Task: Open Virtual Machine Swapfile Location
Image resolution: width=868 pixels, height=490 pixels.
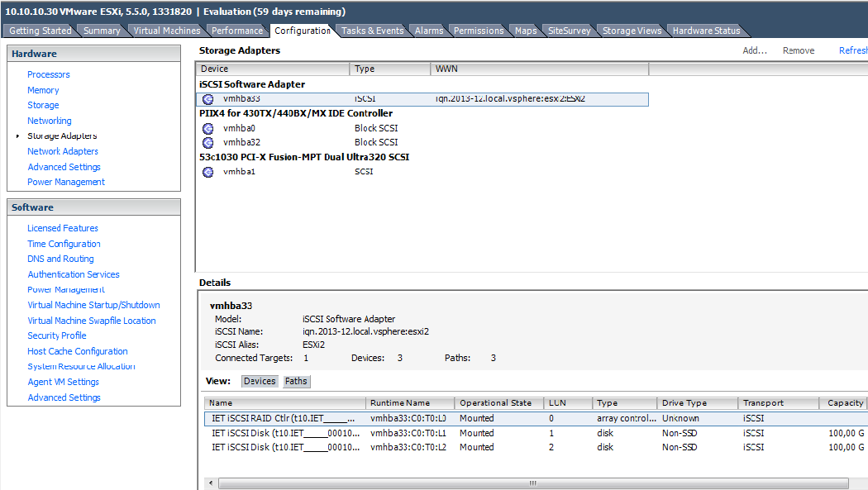Action: pos(91,321)
